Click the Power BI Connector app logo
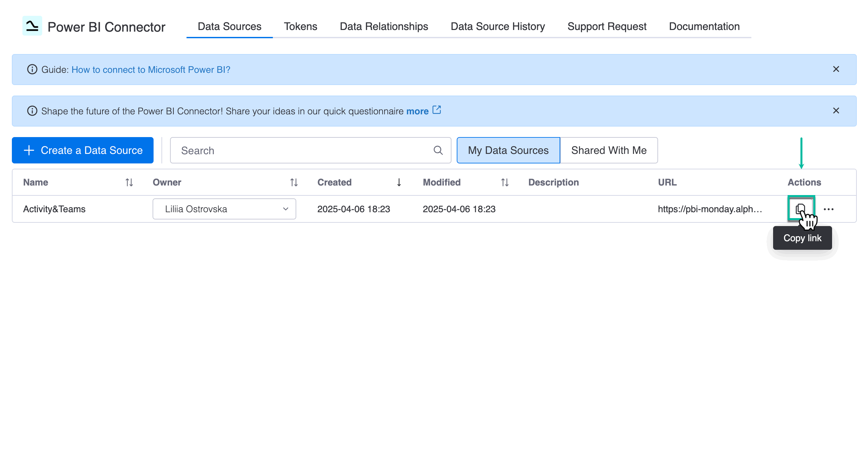Image resolution: width=868 pixels, height=460 pixels. point(32,26)
